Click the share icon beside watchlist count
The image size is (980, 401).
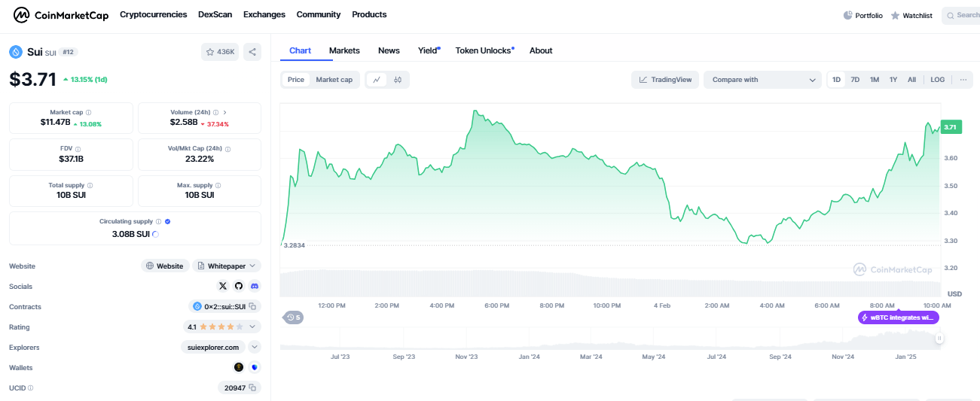(x=252, y=52)
